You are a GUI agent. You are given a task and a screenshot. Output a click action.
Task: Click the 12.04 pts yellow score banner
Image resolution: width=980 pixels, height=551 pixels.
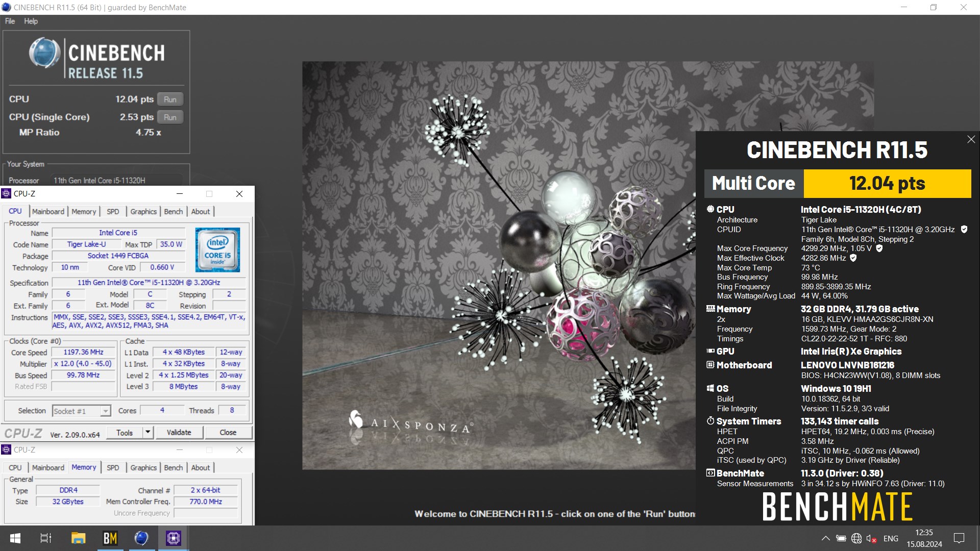click(887, 183)
